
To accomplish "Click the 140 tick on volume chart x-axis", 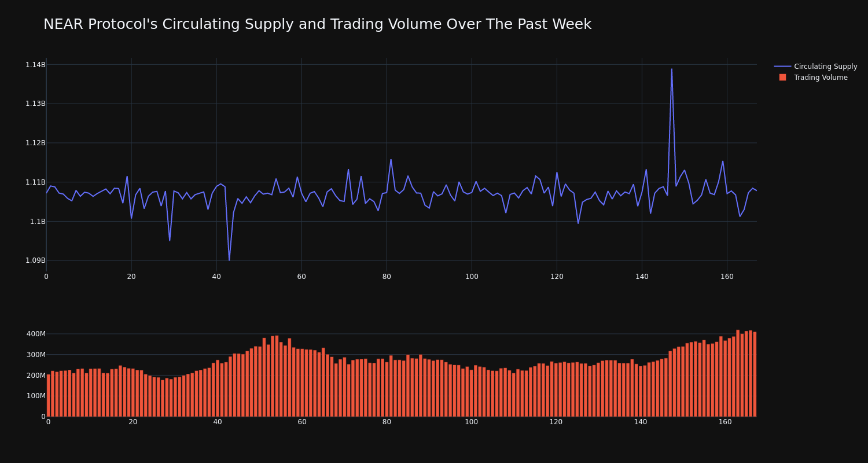I will [x=641, y=422].
